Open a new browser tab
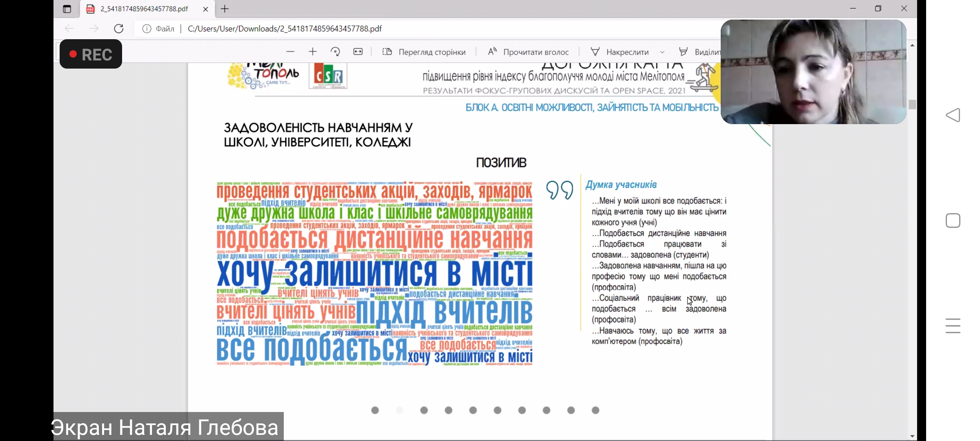 [x=225, y=9]
